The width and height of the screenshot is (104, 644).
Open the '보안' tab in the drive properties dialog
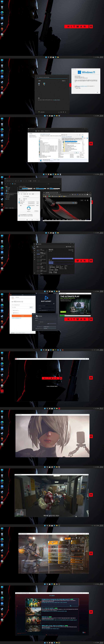pyautogui.click(x=30, y=194)
